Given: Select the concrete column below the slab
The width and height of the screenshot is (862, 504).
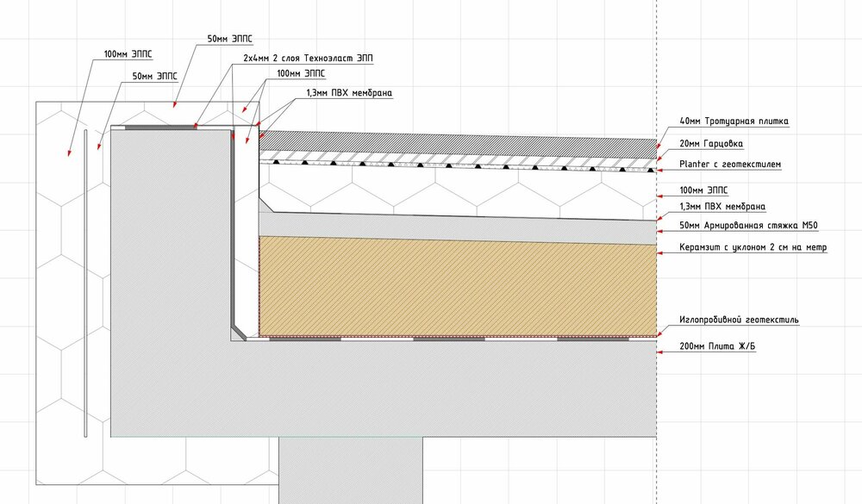Looking at the screenshot, I should 351,470.
